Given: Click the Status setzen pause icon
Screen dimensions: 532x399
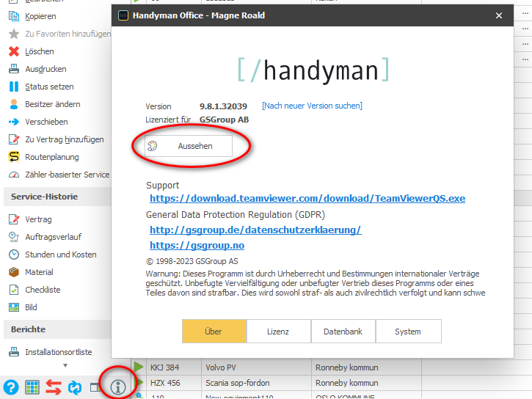Looking at the screenshot, I should pos(14,87).
